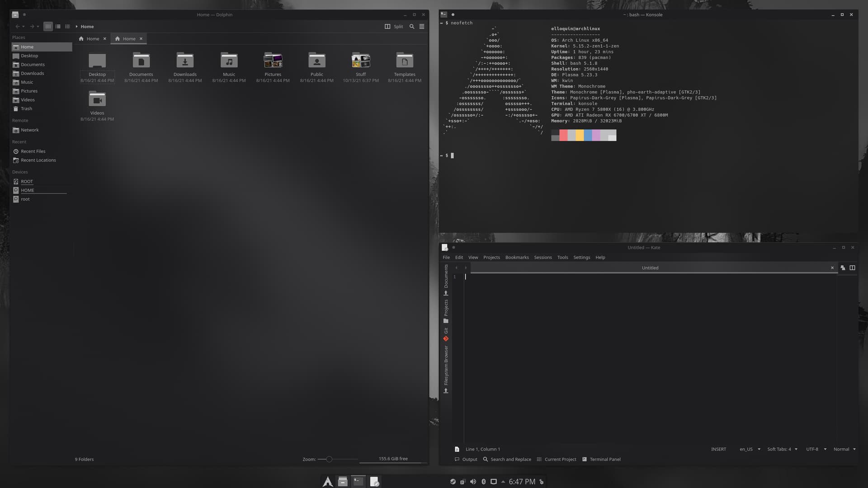Select HOME device in Dolphin sidebar

click(x=42, y=190)
